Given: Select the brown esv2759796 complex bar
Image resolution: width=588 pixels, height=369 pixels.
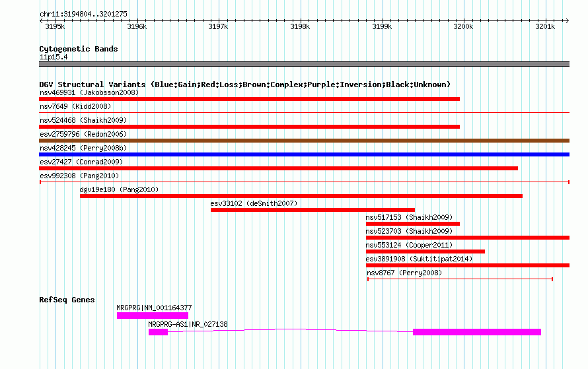Looking at the screenshot, I should pos(304,141).
